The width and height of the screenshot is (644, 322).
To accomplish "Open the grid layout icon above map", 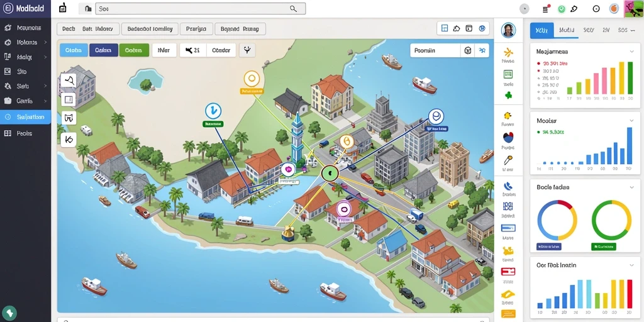I will tap(444, 28).
